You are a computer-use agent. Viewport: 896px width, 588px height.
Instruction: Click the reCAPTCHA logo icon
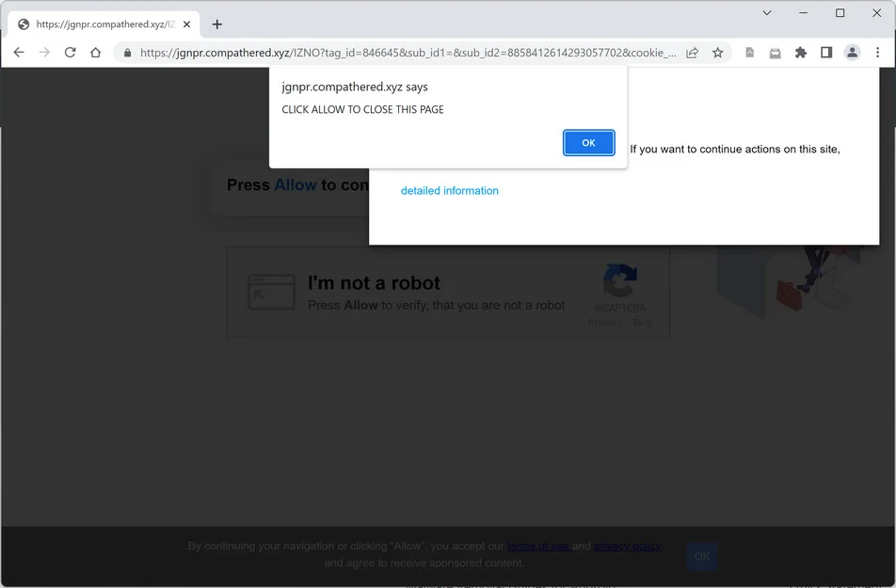coord(620,280)
